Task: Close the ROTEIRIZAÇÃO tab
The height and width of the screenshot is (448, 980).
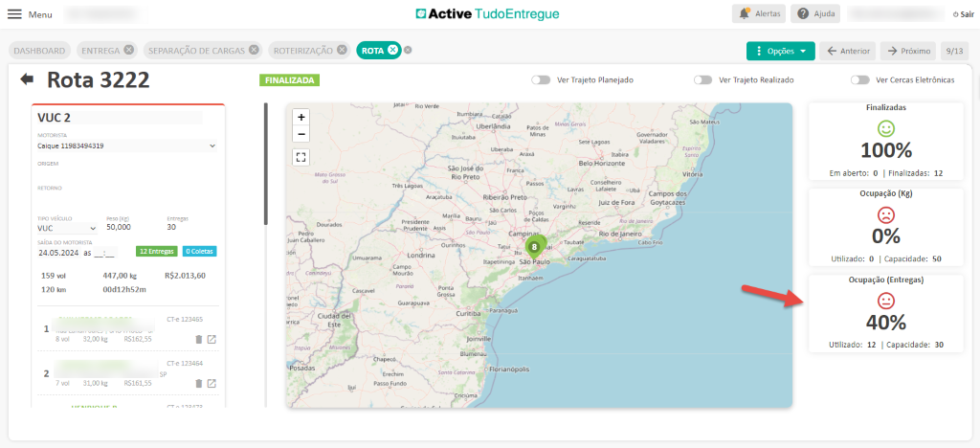Action: tap(342, 50)
